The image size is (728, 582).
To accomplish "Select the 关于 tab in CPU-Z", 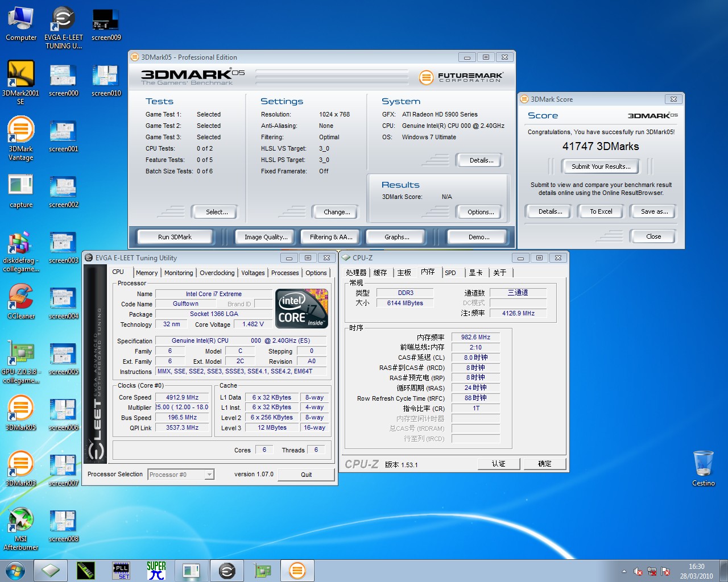I will pos(499,273).
